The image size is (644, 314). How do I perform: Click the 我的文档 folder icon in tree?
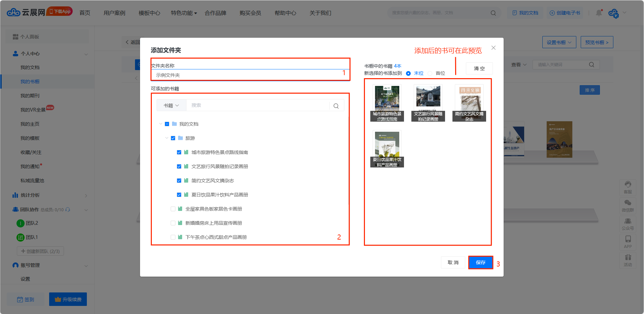click(174, 124)
